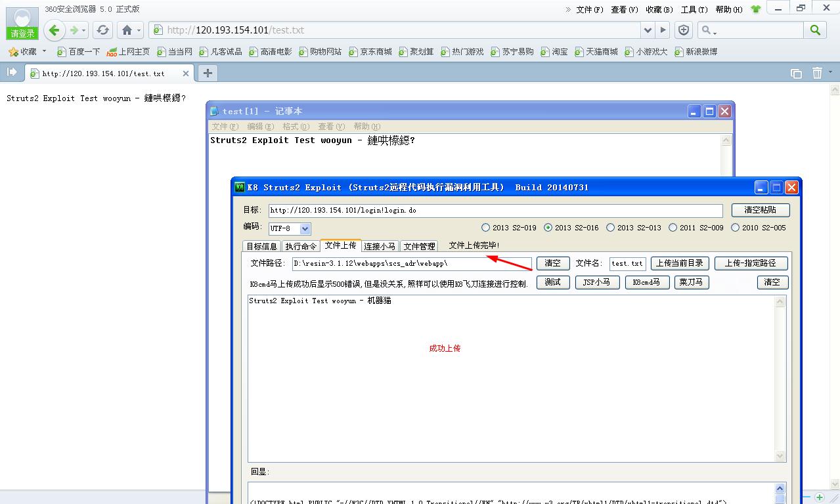Open the UTF-8 encoding dropdown
This screenshot has height=504, width=840.
[305, 228]
